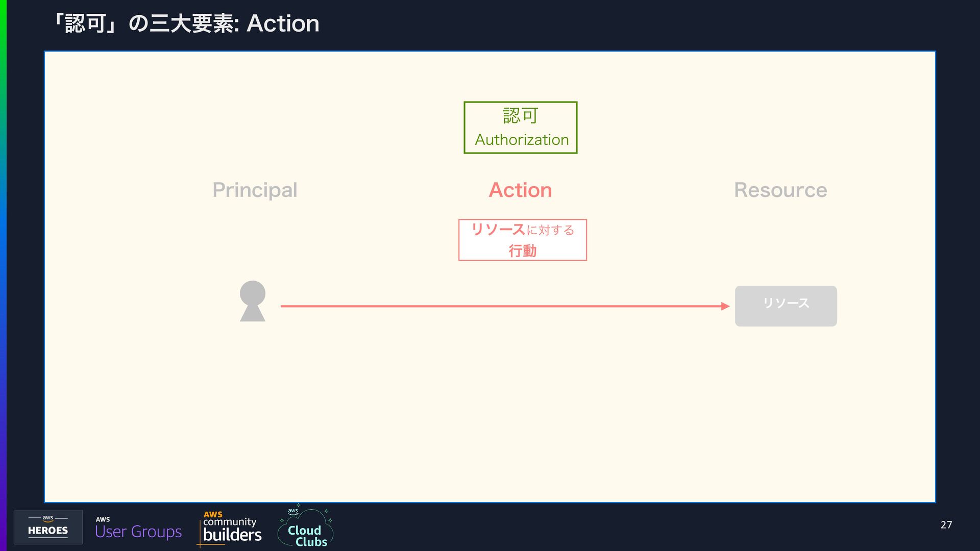Click the AWS Cloud Clubs logo
Viewport: 980px width, 551px height.
(305, 526)
